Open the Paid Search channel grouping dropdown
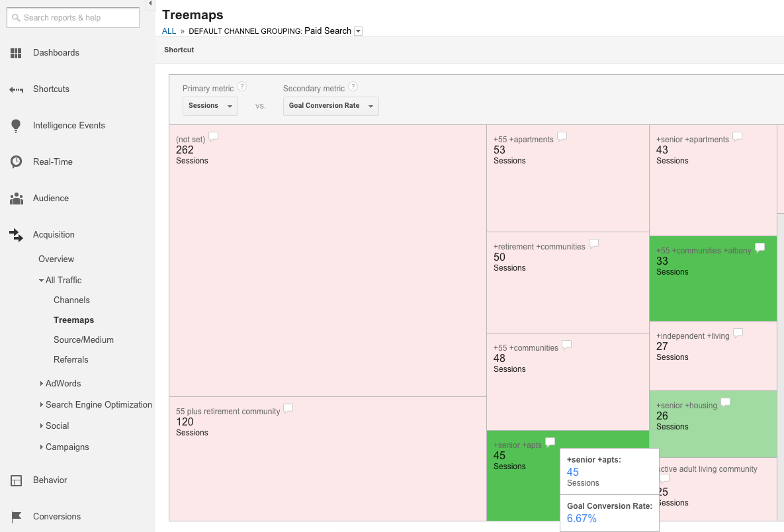Image resolution: width=784 pixels, height=532 pixels. pos(357,30)
